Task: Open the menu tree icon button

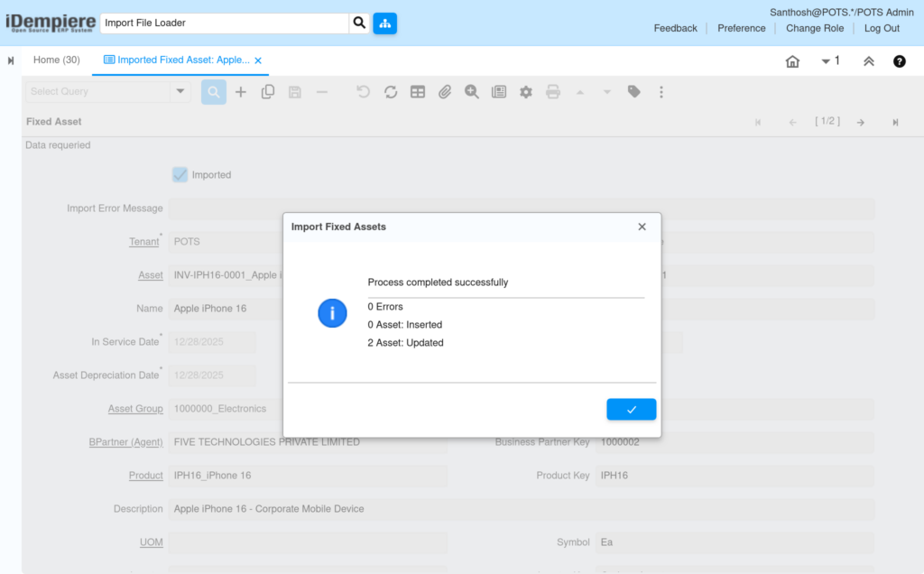Action: pyautogui.click(x=384, y=23)
